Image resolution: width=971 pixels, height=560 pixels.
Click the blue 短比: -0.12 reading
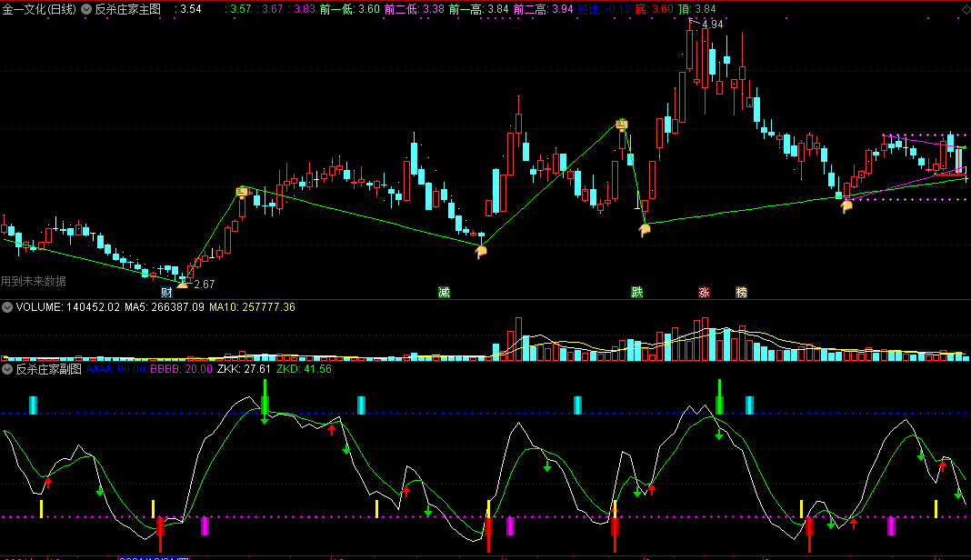tap(605, 9)
